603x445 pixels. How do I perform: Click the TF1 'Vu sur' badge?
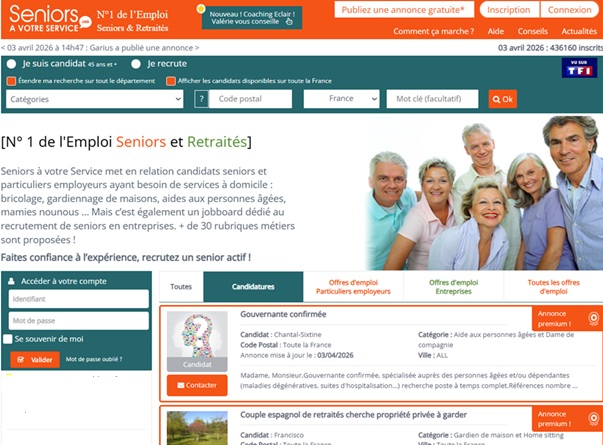click(x=580, y=68)
